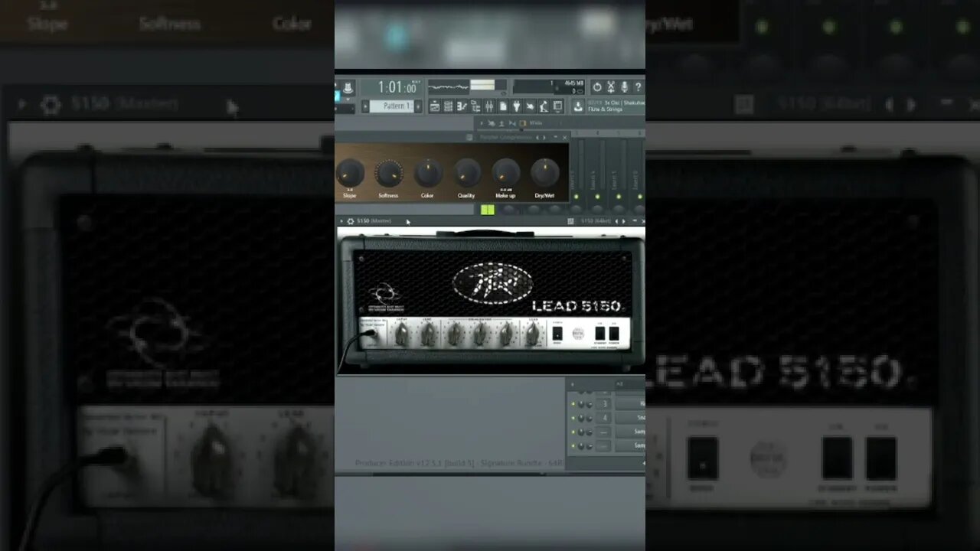
Task: Click the second icon in mixer toolbar
Action: [492, 123]
